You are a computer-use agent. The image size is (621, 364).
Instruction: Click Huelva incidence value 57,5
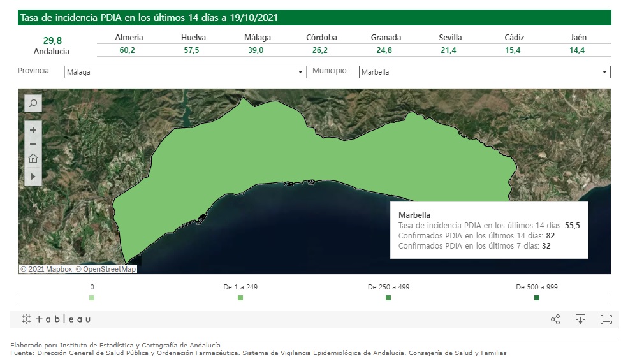click(x=191, y=50)
